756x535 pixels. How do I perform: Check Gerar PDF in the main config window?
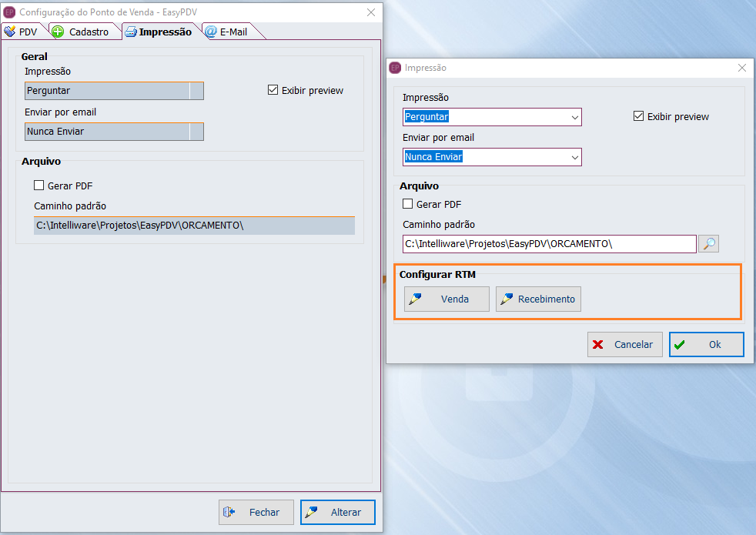[39, 186]
